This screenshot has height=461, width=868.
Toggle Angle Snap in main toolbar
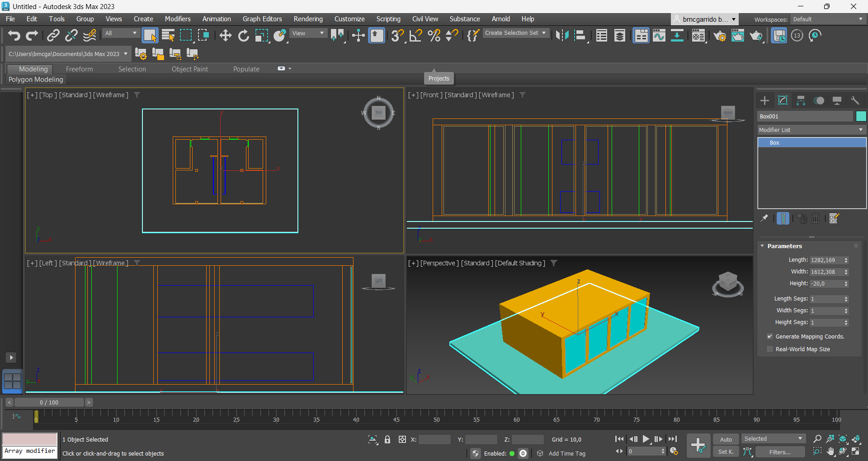tap(415, 35)
